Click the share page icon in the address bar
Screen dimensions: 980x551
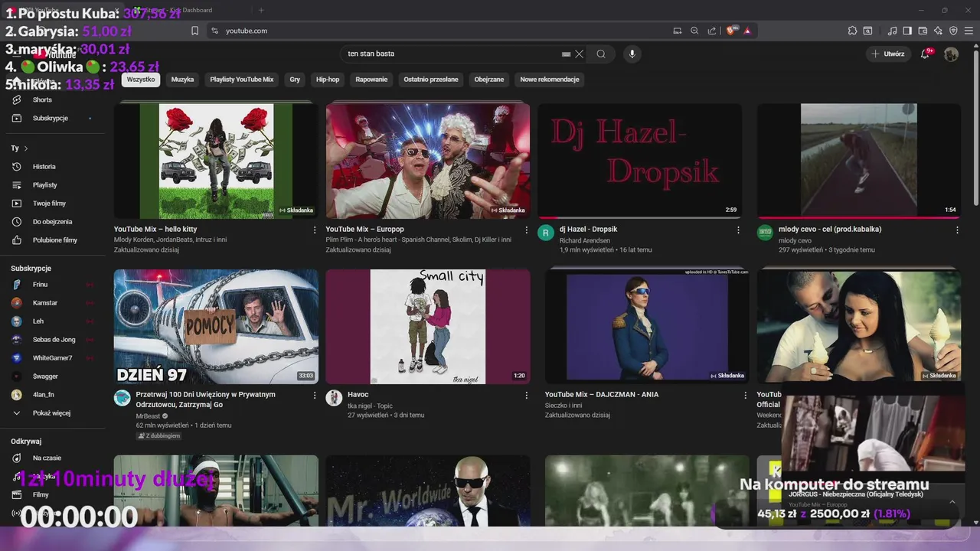[x=712, y=31]
